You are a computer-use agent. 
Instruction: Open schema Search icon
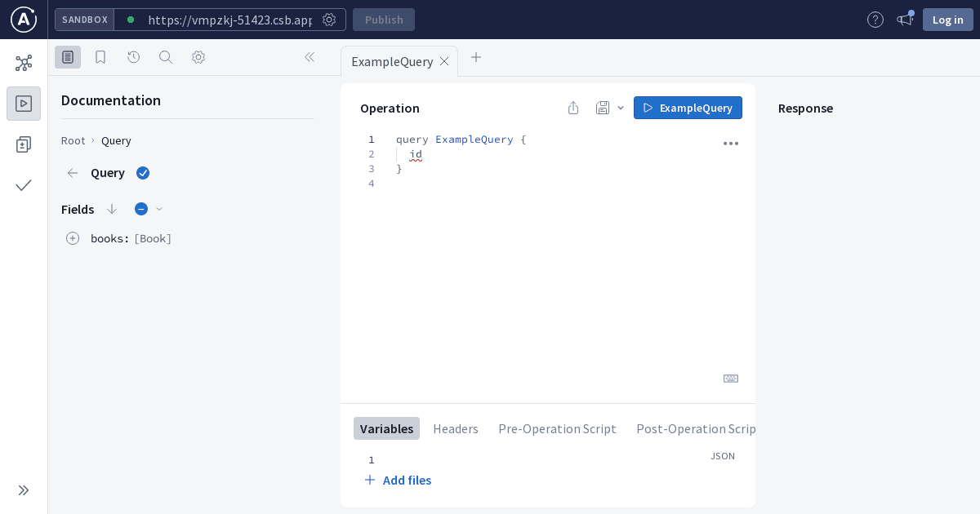[x=166, y=57]
